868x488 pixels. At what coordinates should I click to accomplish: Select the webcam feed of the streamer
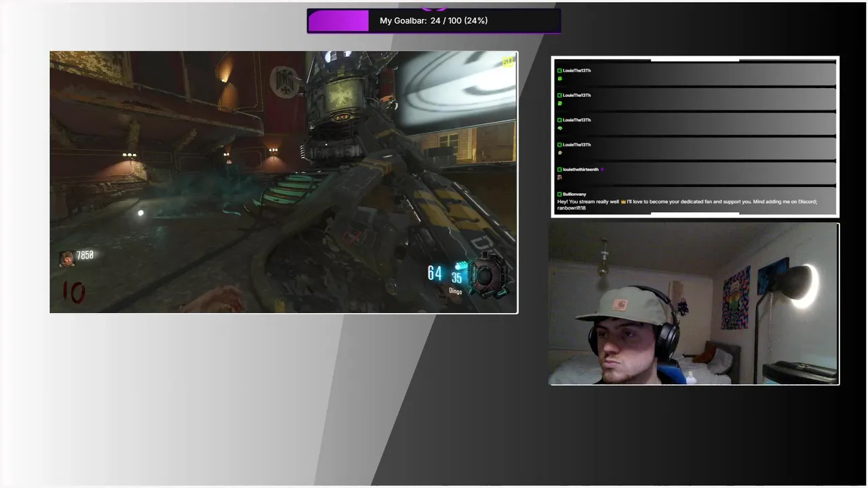pos(694,304)
